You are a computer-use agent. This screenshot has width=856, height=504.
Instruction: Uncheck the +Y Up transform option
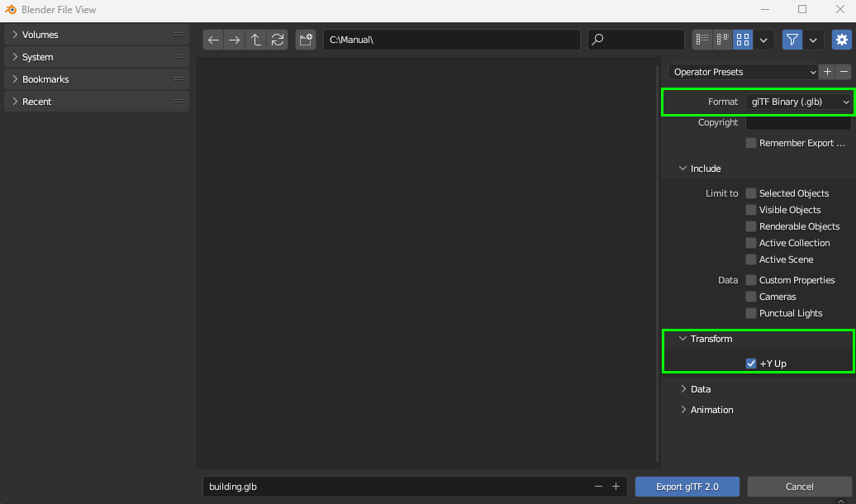click(750, 363)
